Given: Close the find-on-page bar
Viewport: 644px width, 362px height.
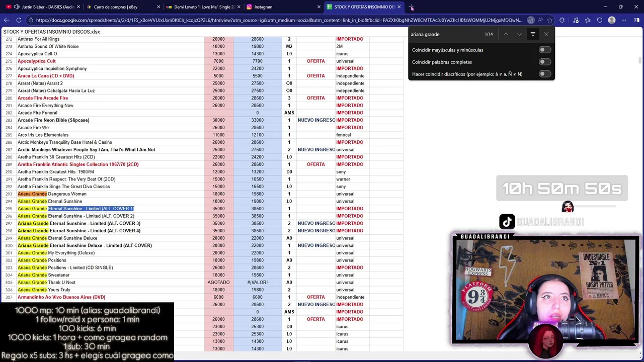Looking at the screenshot, I should (546, 34).
